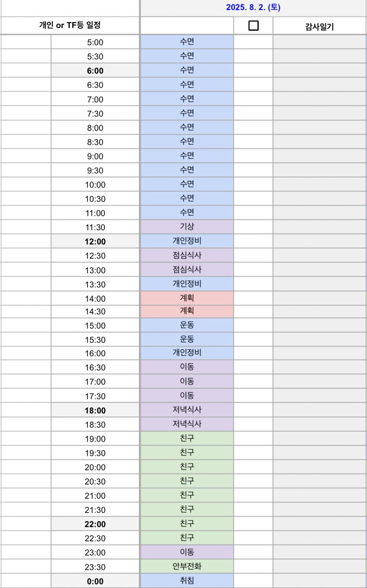This screenshot has width=367, height=588.
Task: Click the 감사일기 cell for 5:00 row
Action: click(x=319, y=42)
